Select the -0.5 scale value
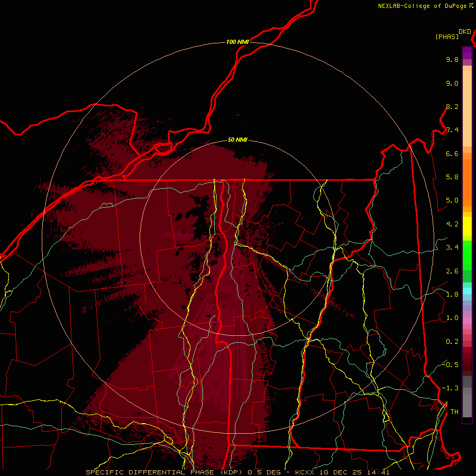This screenshot has width=476, height=476. (x=450, y=365)
